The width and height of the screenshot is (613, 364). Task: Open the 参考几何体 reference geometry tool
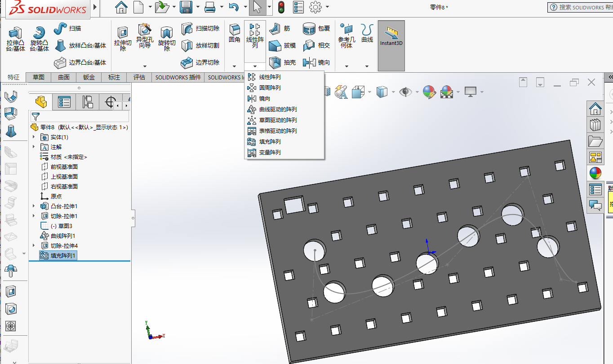tap(346, 36)
